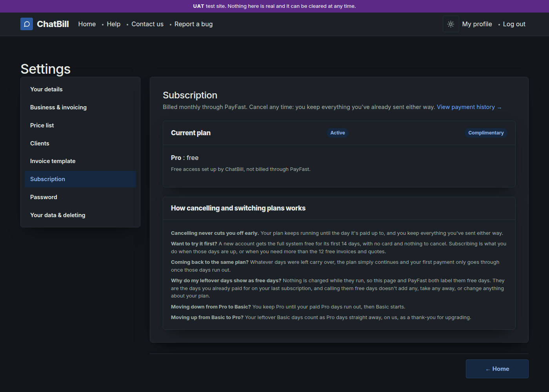Screen dimensions: 549x392
Task: Open Business & invoicing settings
Action: pyautogui.click(x=80, y=107)
